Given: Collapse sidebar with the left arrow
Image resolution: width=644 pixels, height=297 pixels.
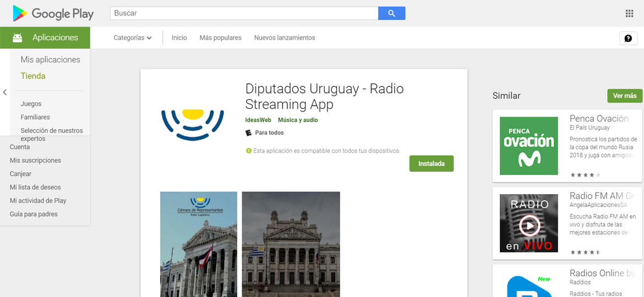Looking at the screenshot, I should pos(5,92).
